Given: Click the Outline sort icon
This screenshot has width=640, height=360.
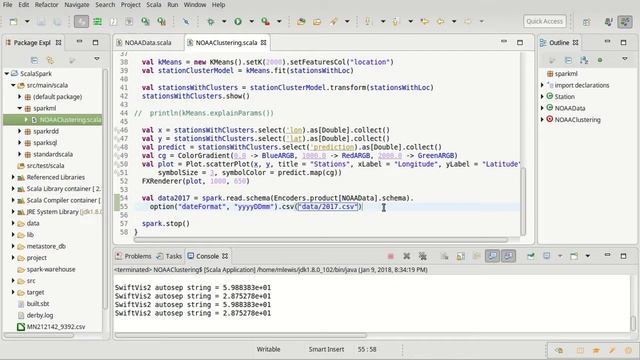Looking at the screenshot, I should pyautogui.click(x=584, y=60).
